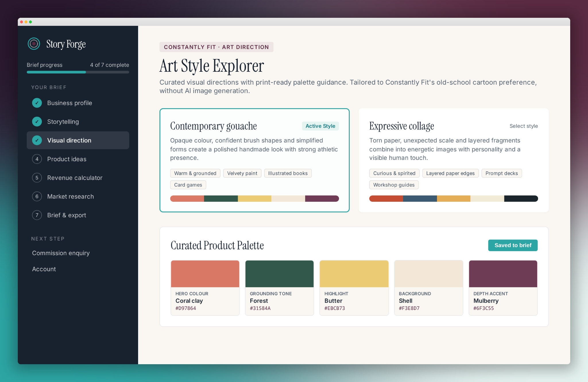Click the Prompt decks tag
This screenshot has width=588, height=382.
(x=502, y=173)
